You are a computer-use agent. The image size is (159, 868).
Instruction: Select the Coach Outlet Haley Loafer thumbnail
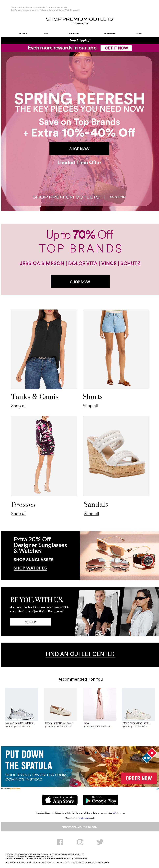(61, 704)
